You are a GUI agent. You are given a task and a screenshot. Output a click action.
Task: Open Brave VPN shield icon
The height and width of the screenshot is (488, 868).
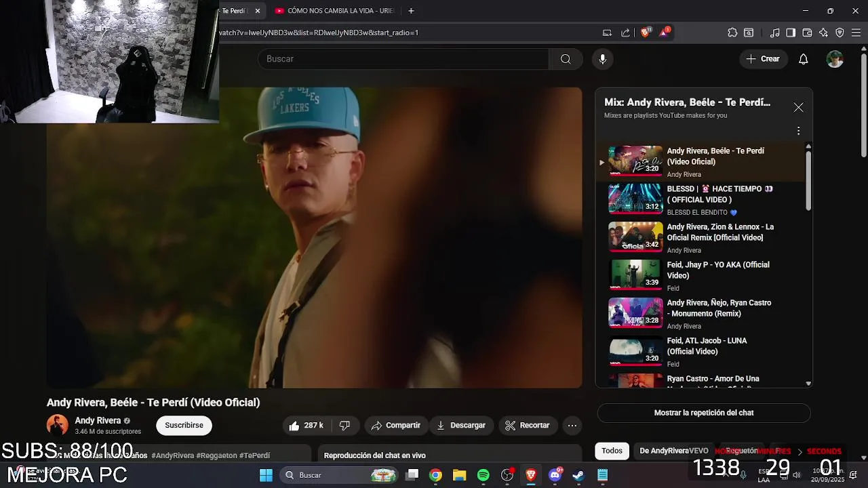coord(840,33)
